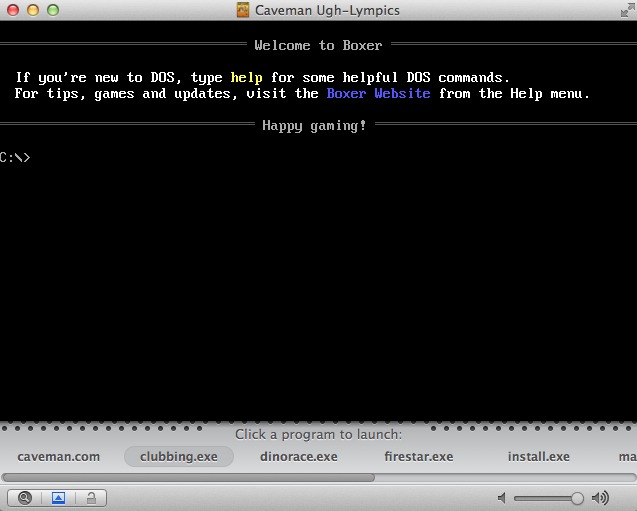637x511 pixels.
Task: Minimize the window with the yellow button
Action: pyautogui.click(x=33, y=10)
